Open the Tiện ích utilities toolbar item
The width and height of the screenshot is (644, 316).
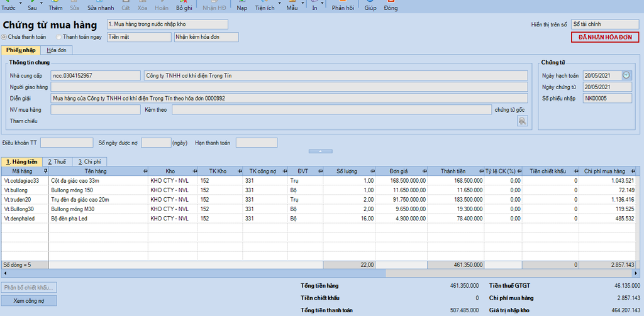(265, 6)
